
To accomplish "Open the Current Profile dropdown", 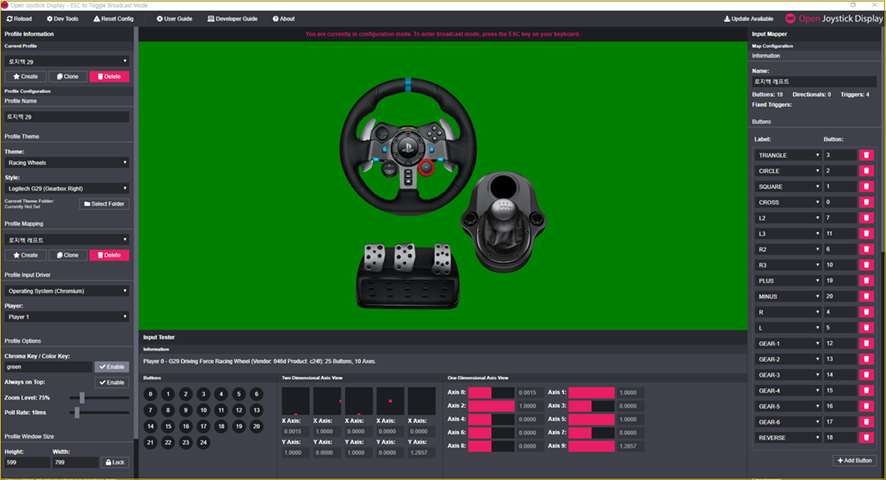I will pyautogui.click(x=67, y=61).
